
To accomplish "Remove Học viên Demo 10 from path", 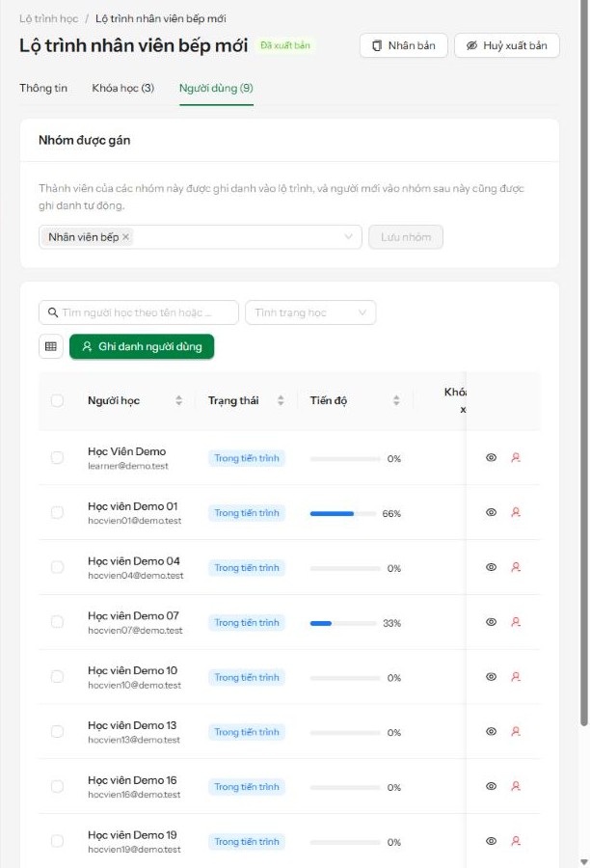I will tap(515, 676).
